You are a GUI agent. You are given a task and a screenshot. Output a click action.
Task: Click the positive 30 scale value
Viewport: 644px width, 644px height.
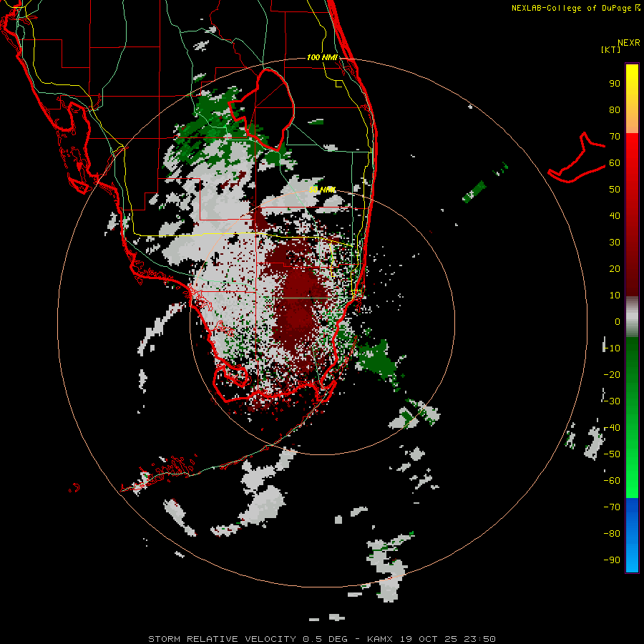615,243
